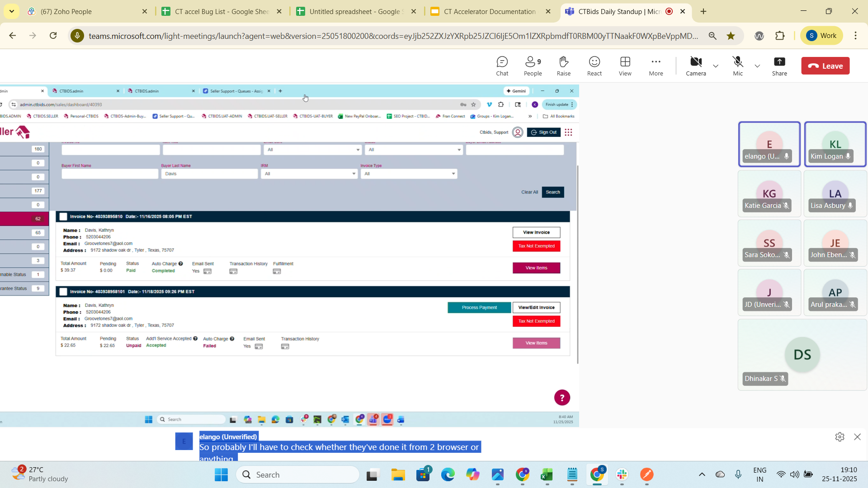Screen dimensions: 868x488
Task: Click the Share screen icon
Action: 779,66
